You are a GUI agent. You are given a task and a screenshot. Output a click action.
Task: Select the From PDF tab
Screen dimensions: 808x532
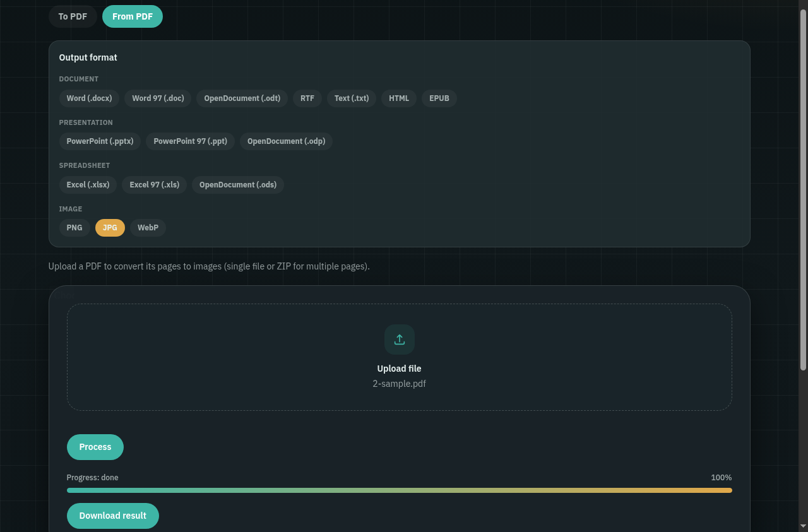(133, 16)
